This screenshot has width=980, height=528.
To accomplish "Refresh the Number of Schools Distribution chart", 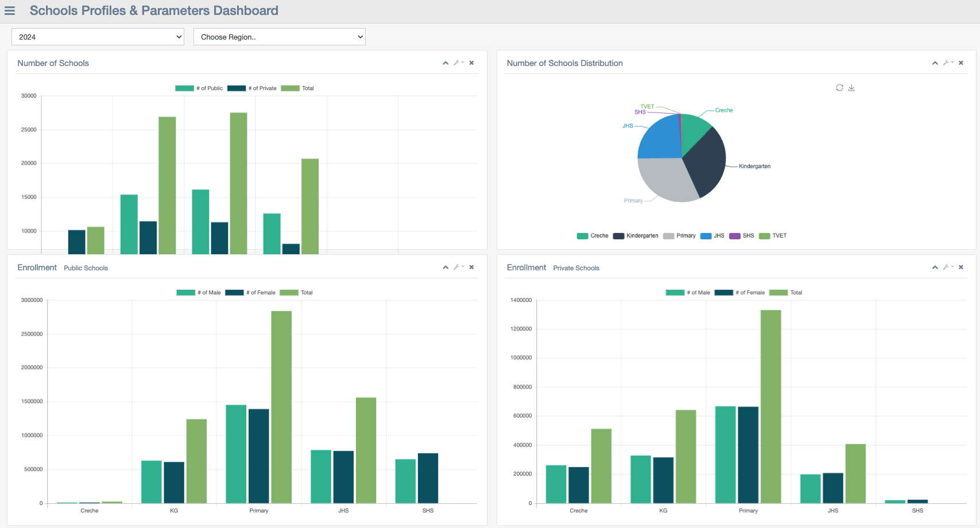I will point(839,87).
